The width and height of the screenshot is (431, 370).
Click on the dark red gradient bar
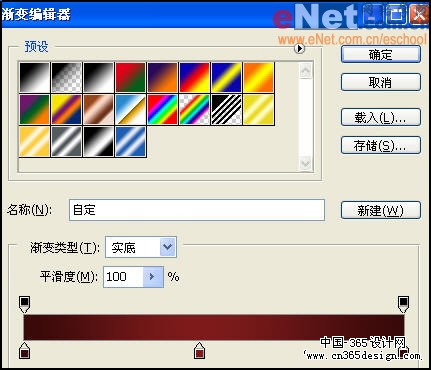[214, 327]
